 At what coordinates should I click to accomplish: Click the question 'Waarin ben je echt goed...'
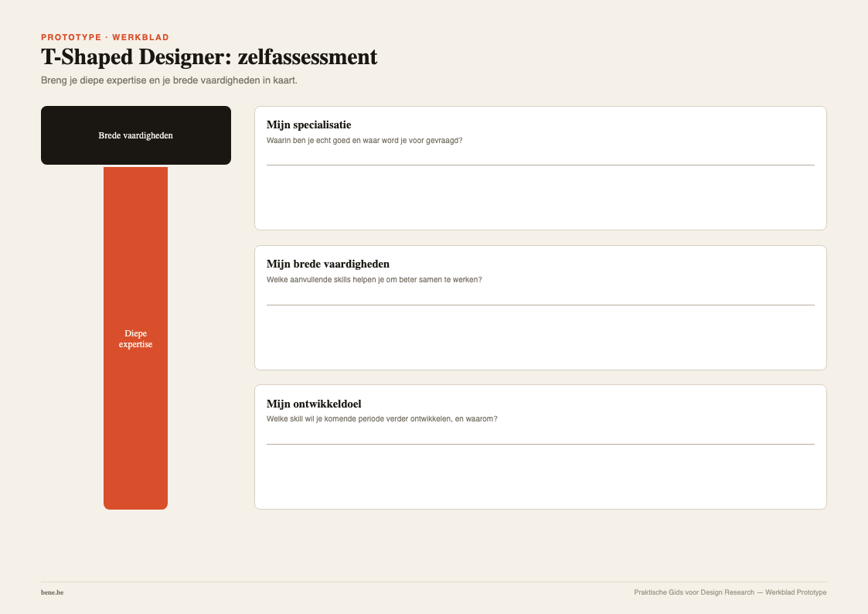point(364,141)
